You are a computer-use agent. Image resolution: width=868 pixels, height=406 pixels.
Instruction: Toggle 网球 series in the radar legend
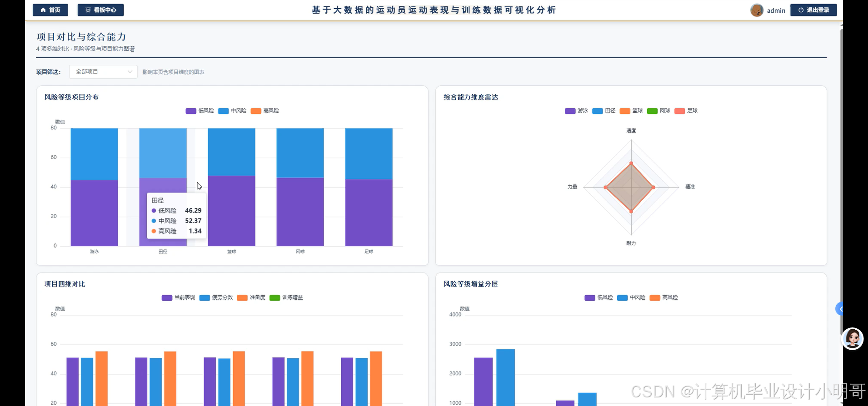pyautogui.click(x=658, y=111)
